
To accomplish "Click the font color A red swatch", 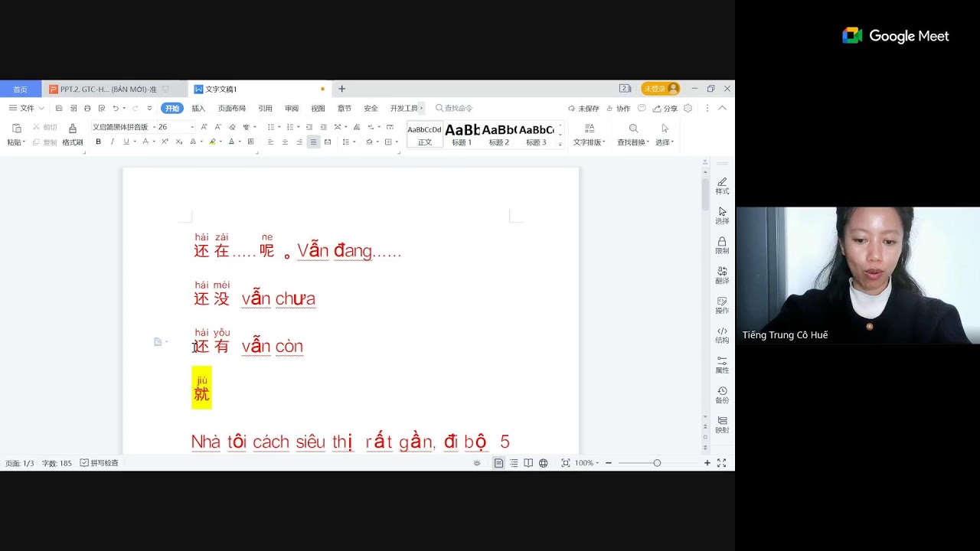I will (x=231, y=142).
